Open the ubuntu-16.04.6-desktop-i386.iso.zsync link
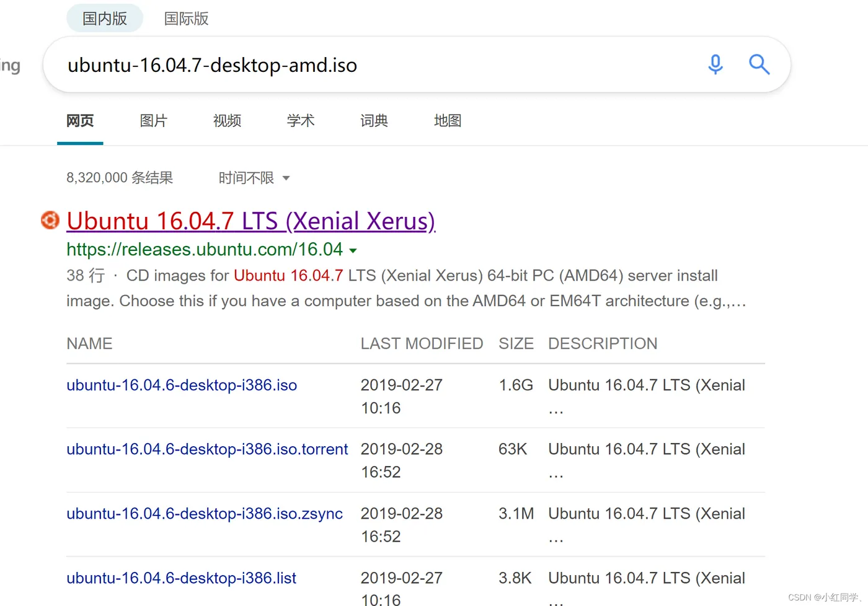This screenshot has height=606, width=868. pos(205,514)
